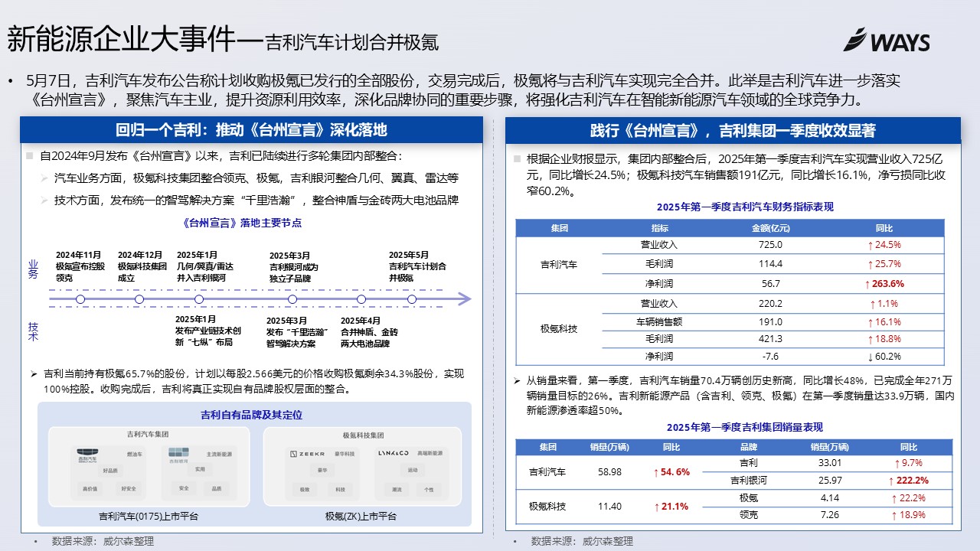Viewport: 980px width, 551px height.
Task: Click the 技术 timeline row label
Action: pos(33,331)
